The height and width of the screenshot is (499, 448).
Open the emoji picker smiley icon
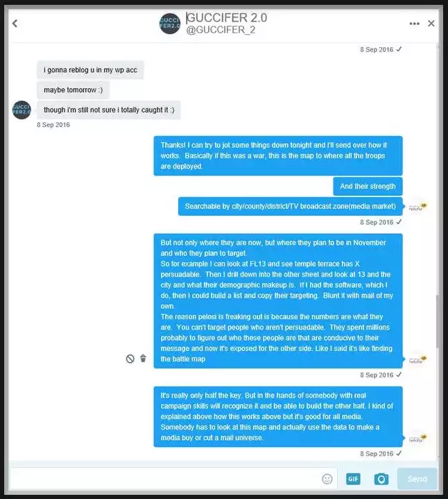tap(327, 479)
